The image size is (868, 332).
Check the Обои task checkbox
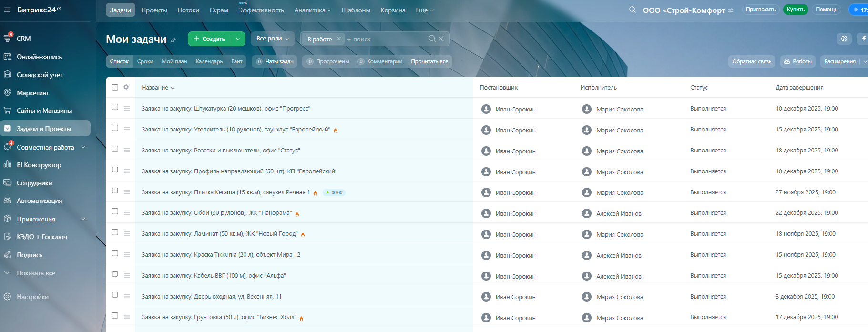coord(115,211)
